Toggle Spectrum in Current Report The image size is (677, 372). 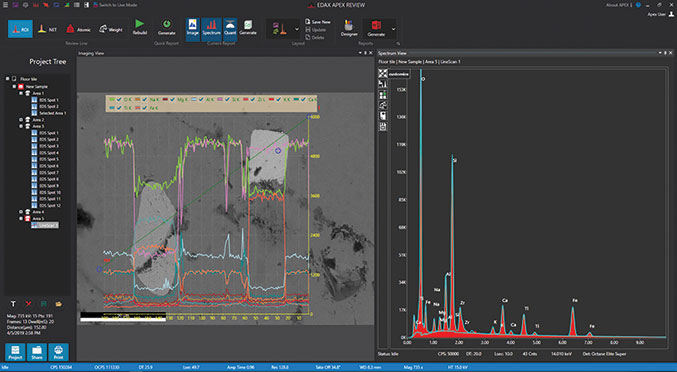[x=211, y=29]
